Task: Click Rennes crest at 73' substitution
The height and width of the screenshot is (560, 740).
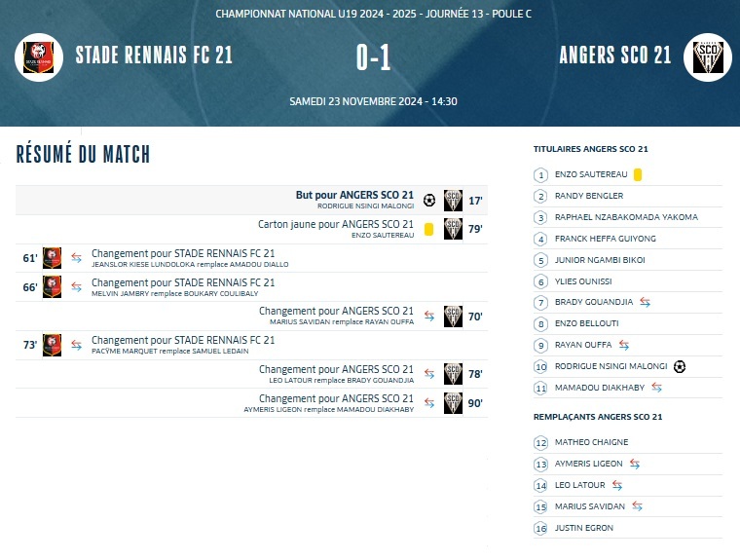Action: [52, 345]
